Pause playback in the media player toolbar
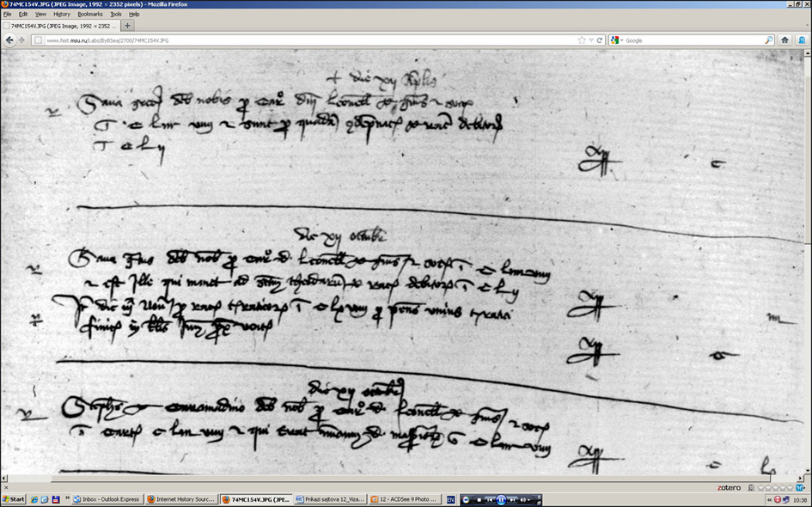The height and width of the screenshot is (507, 812). coord(501,499)
